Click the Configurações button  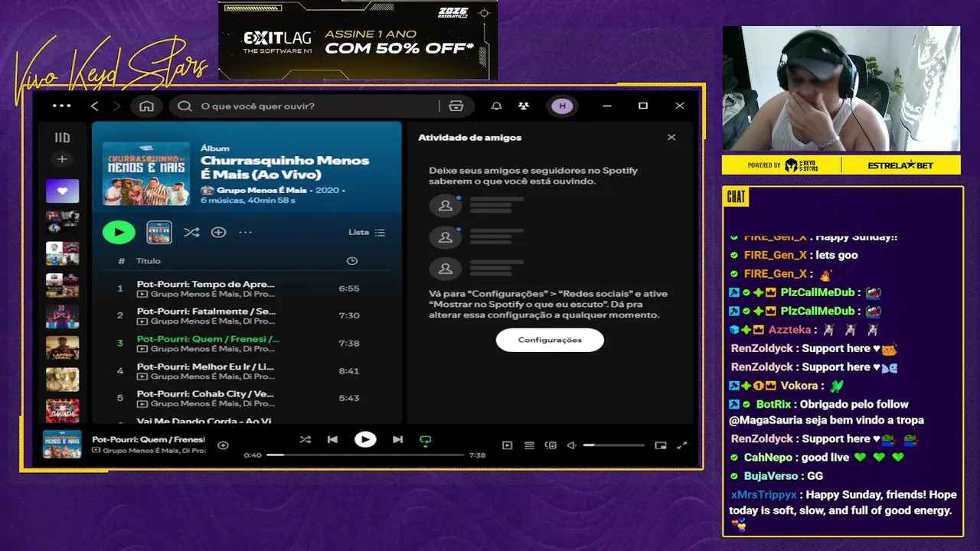click(x=550, y=340)
